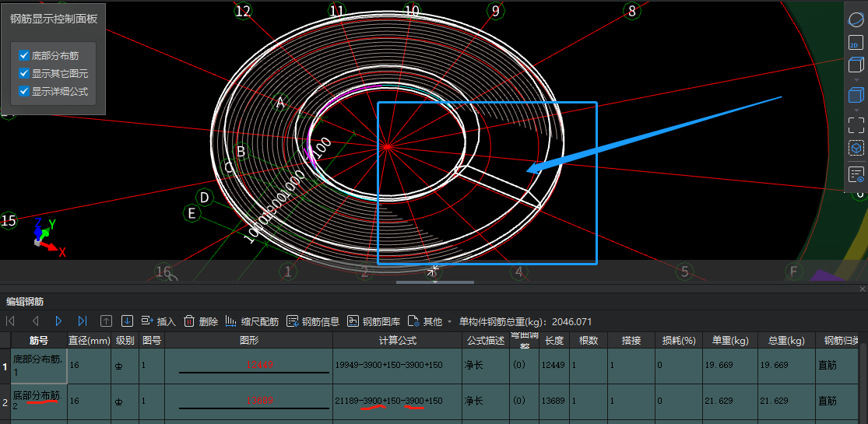The height and width of the screenshot is (424, 868).
Task: Go to first rebar record
Action: click(10, 321)
